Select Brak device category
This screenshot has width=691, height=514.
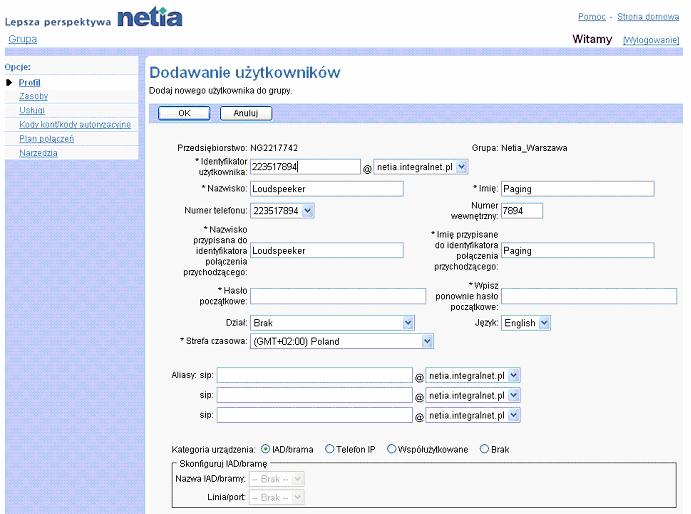click(484, 449)
